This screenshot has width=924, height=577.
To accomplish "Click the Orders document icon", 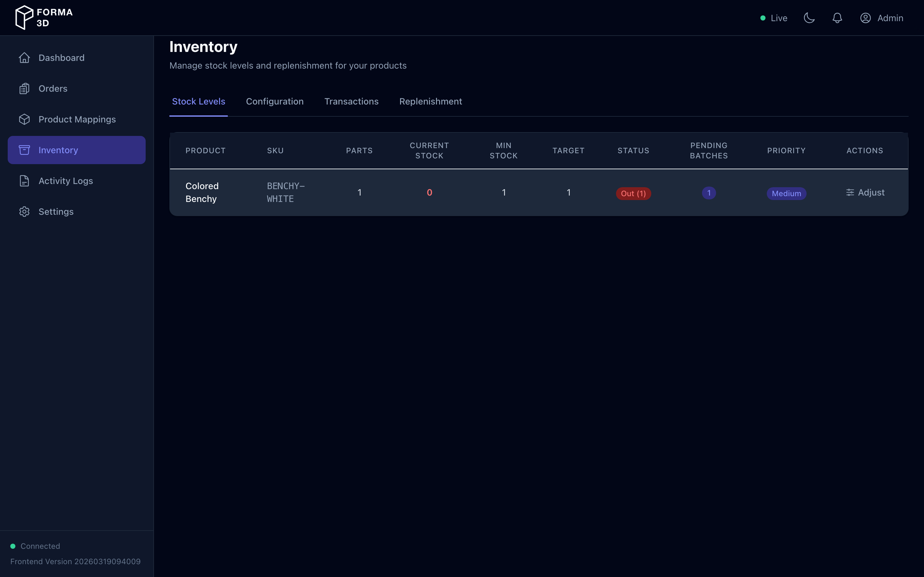I will pos(24,88).
